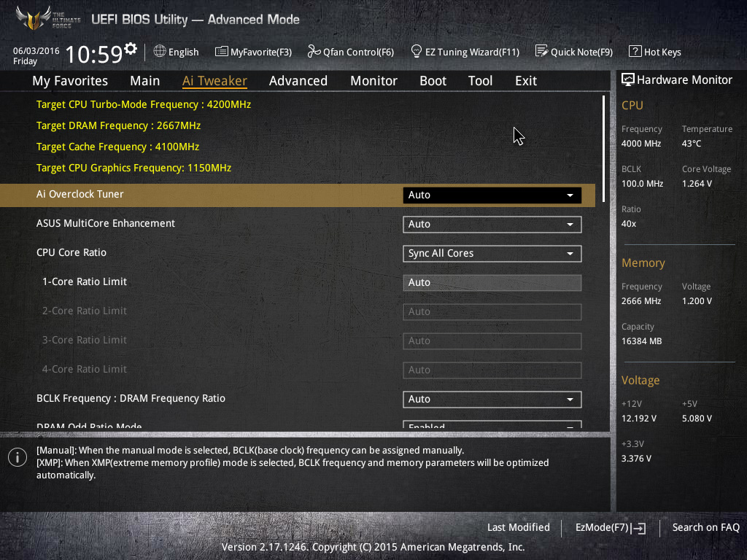Screen dimensions: 747x560
Task: Click the 2-Core Ratio Limit field
Action: (492, 312)
